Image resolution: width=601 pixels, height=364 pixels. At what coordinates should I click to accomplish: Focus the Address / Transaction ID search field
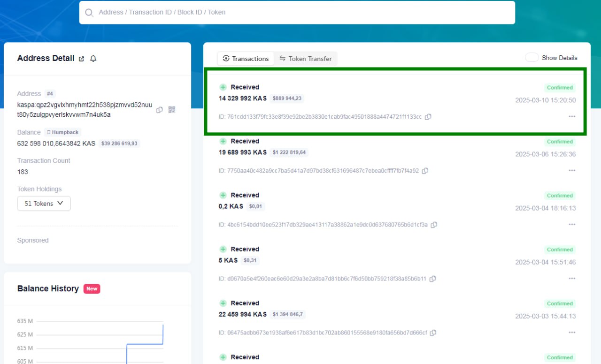(297, 13)
